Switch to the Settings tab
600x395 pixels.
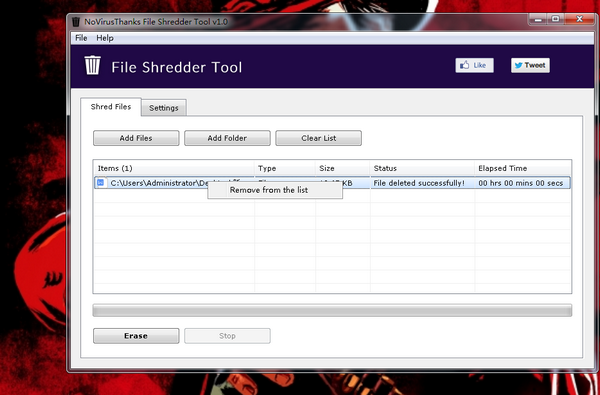[164, 108]
